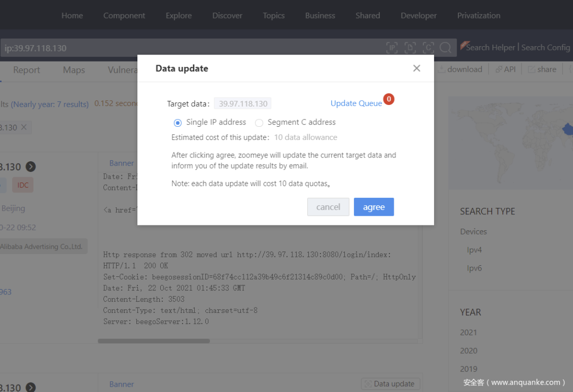This screenshot has width=573, height=392.
Task: Click the IP search icon in search bar
Action: 392,48
